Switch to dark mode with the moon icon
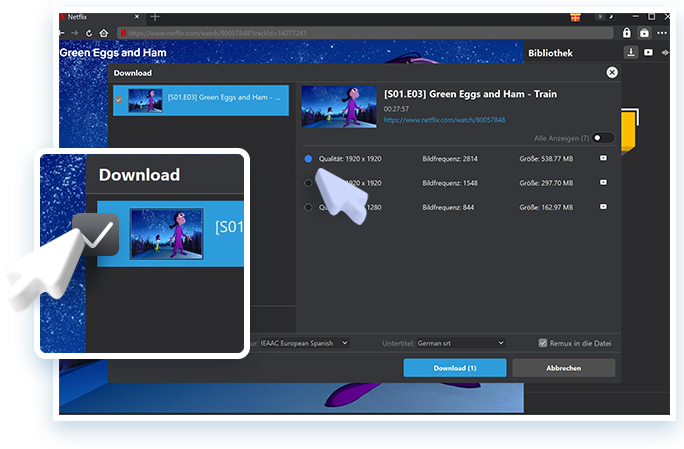 (610, 17)
